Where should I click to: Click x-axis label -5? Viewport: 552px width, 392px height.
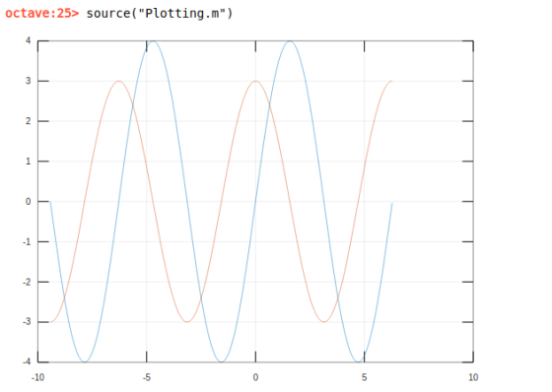pos(147,377)
